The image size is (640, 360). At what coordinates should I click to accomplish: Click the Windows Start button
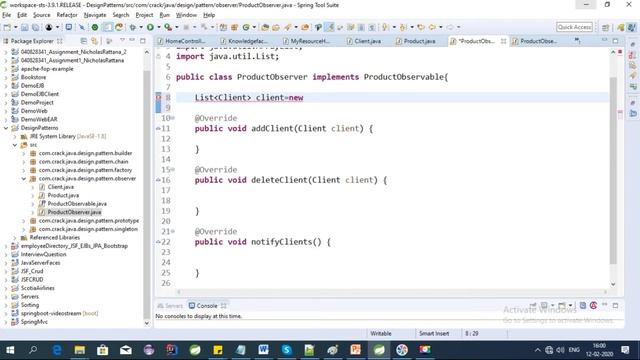(10, 350)
